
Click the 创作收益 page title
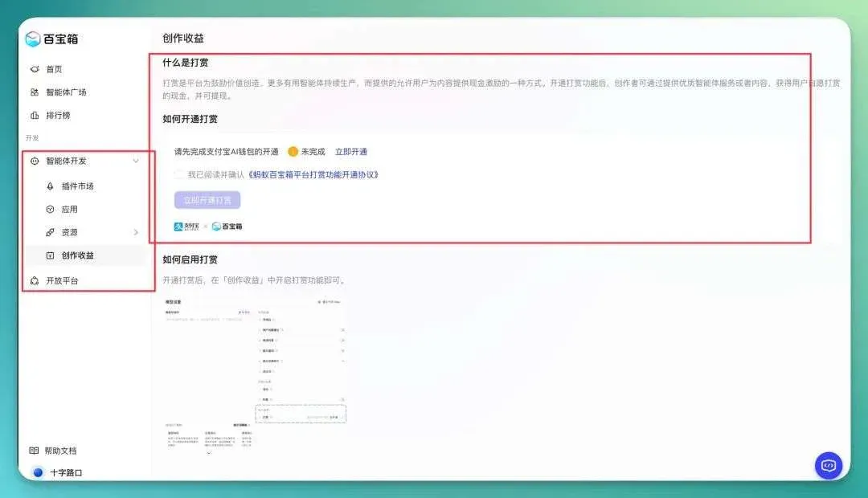(x=183, y=39)
